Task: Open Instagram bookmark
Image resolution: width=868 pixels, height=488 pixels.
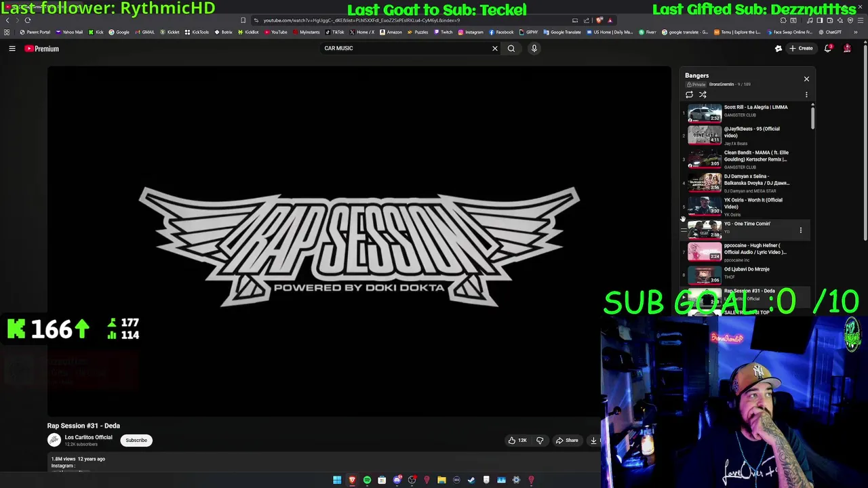Action: 471,32
